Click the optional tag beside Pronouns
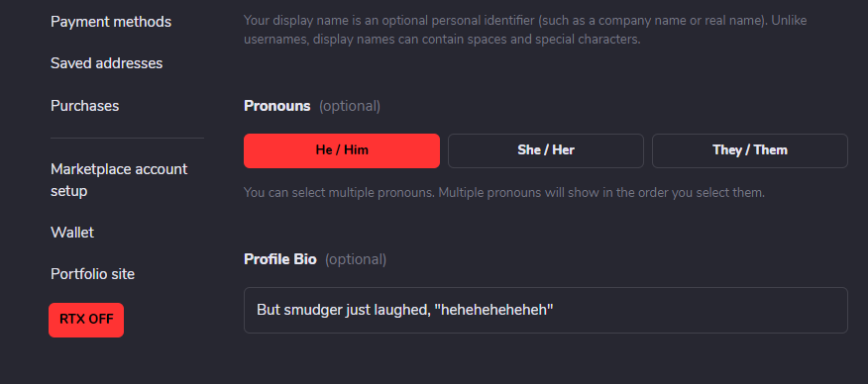This screenshot has width=868, height=384. coord(350,106)
